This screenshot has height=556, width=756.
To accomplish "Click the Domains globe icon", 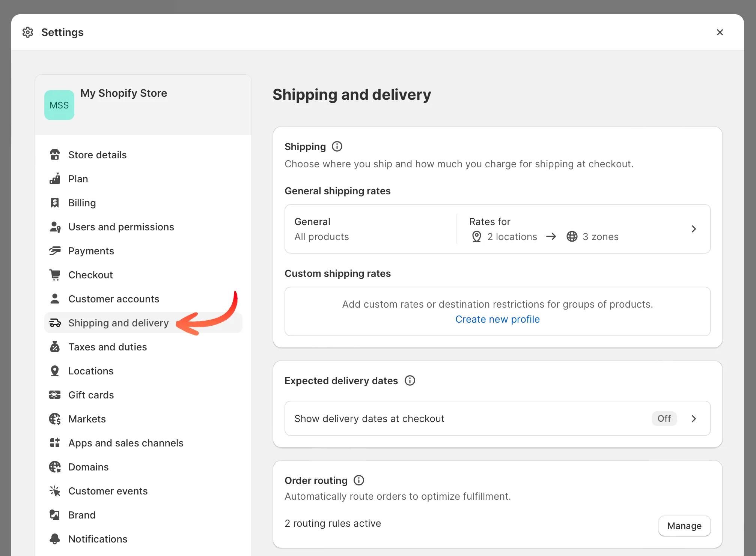I will (x=55, y=467).
